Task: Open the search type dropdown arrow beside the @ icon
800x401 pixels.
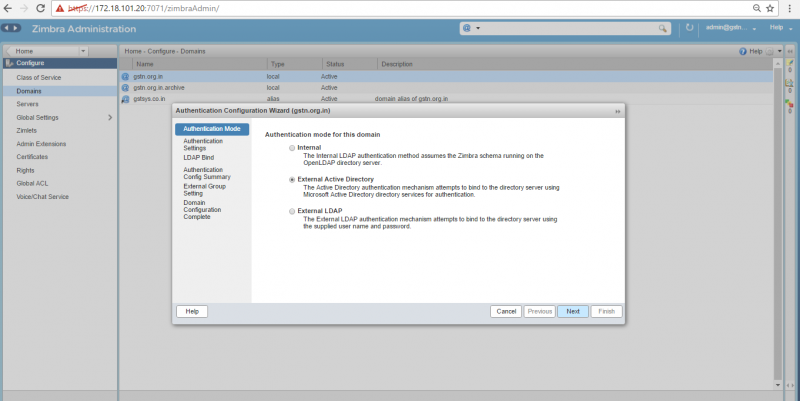Action: click(x=478, y=28)
